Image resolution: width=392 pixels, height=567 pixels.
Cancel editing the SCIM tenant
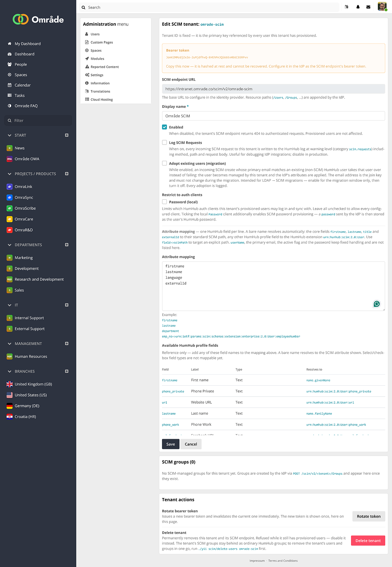[191, 444]
